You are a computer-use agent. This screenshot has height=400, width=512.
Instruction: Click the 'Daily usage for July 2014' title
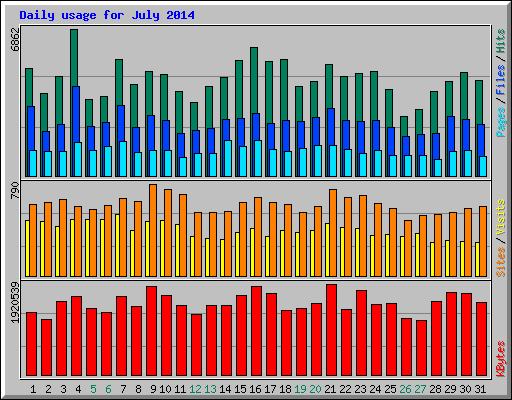coord(107,15)
